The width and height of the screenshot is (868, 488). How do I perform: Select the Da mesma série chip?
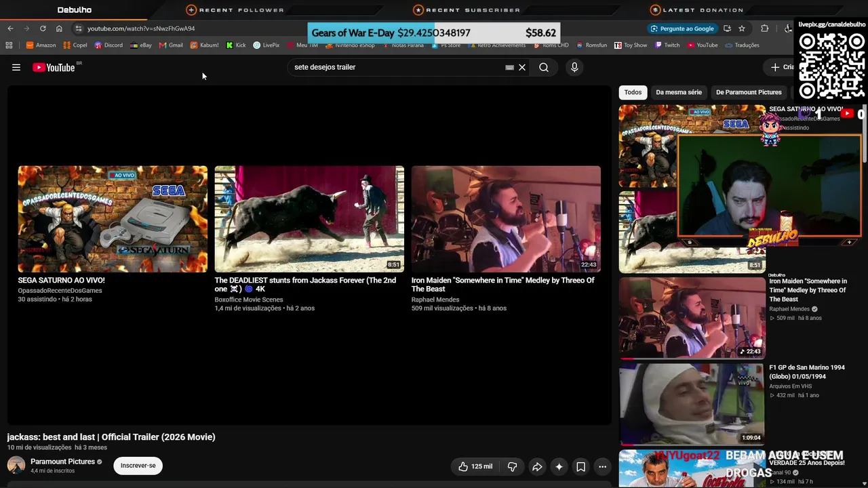coord(679,92)
